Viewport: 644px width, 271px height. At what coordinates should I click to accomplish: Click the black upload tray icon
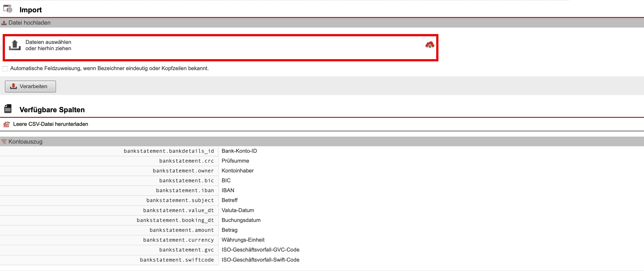(x=15, y=45)
